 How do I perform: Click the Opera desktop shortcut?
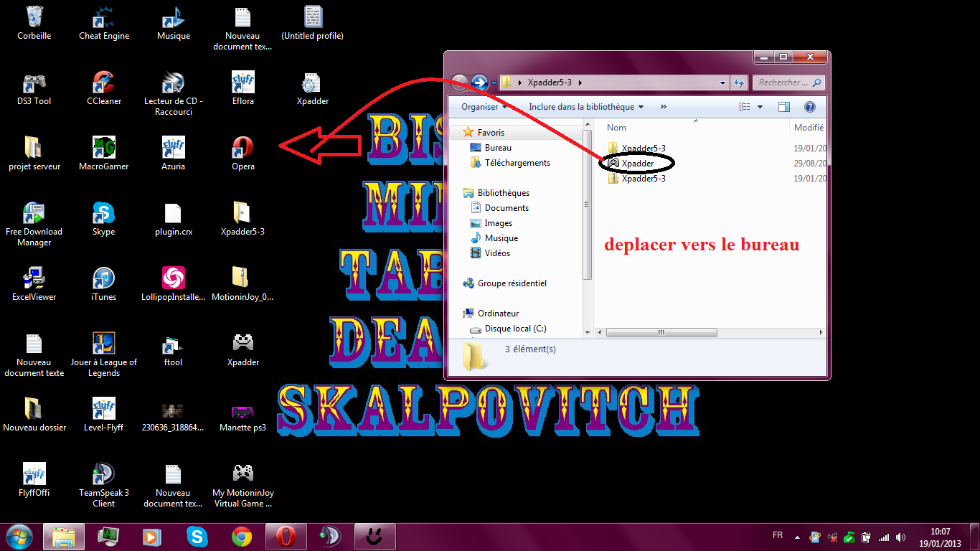coord(243,154)
